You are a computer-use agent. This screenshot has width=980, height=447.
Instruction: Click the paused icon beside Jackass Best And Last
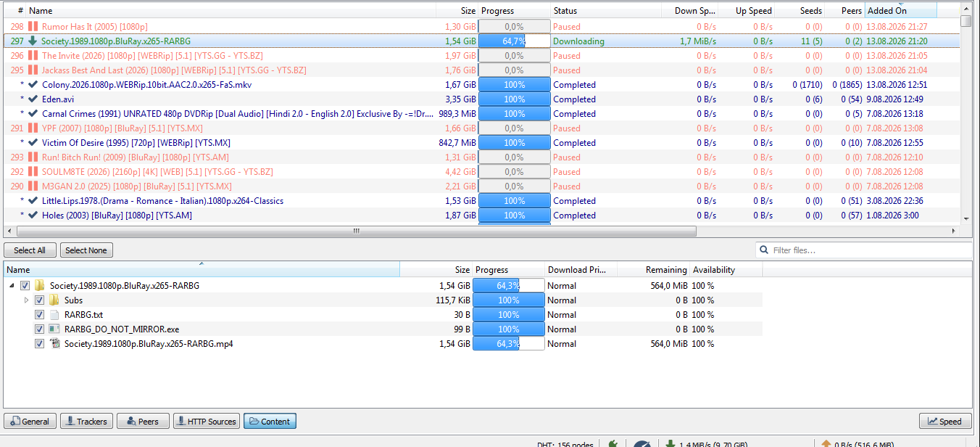click(x=33, y=70)
